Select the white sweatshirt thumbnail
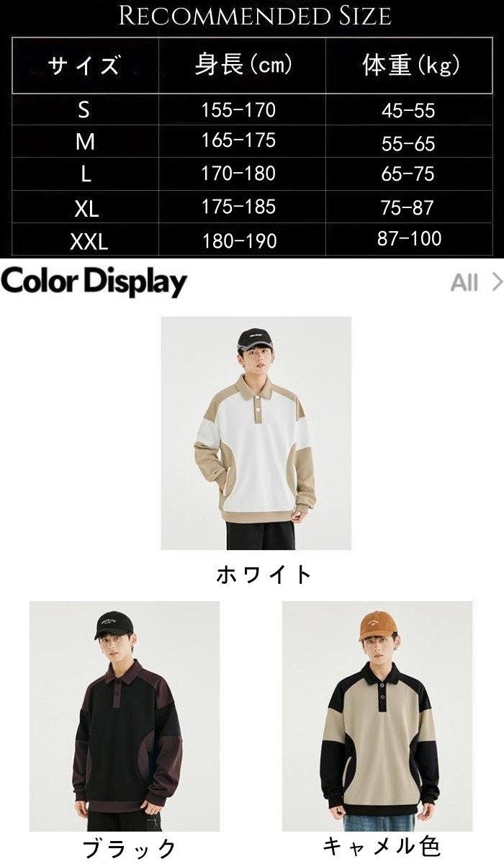 (x=256, y=433)
